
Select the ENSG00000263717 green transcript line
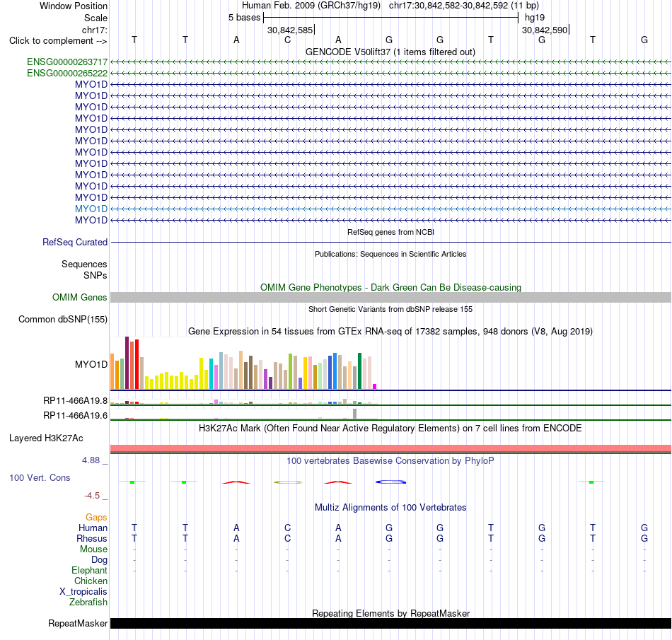tap(390, 62)
